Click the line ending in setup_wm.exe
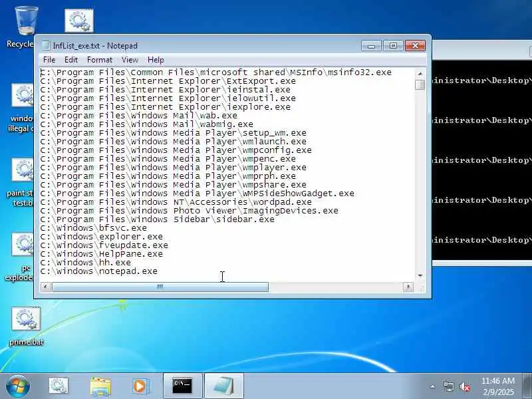The height and width of the screenshot is (399, 532). pyautogui.click(x=174, y=133)
